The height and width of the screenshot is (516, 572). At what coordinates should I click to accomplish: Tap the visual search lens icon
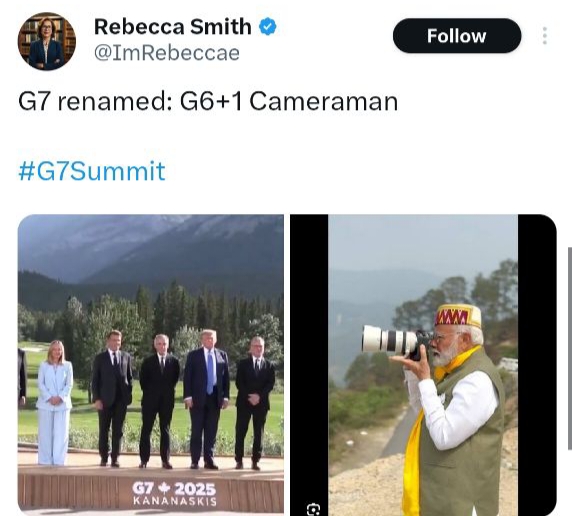coord(313,509)
